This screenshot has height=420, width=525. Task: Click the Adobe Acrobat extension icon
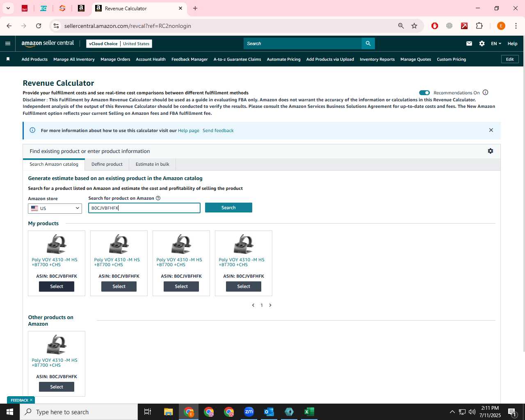pyautogui.click(x=464, y=26)
